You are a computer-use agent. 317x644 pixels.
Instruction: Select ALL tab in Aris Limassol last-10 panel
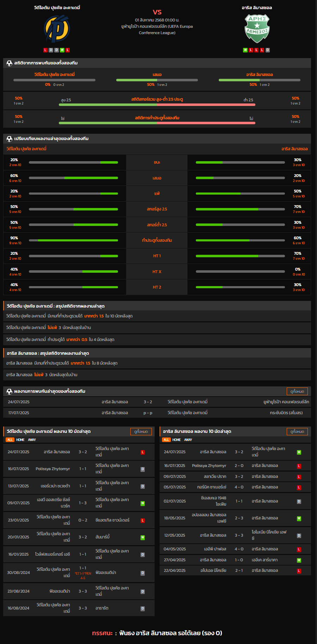coord(166,440)
